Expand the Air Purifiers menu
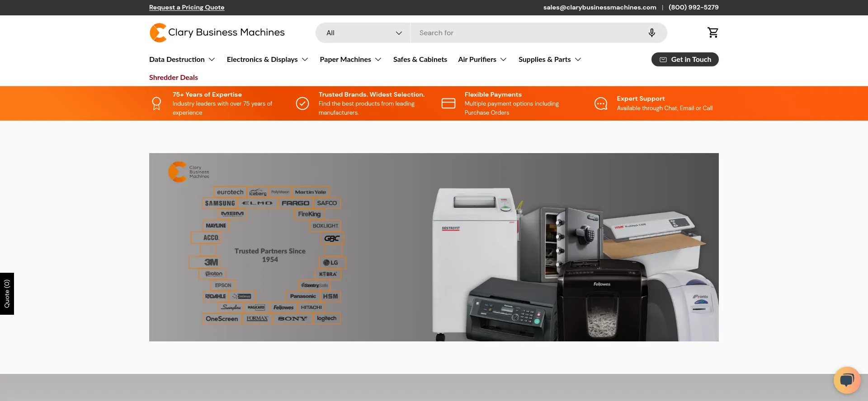This screenshot has height=401, width=868. 482,60
